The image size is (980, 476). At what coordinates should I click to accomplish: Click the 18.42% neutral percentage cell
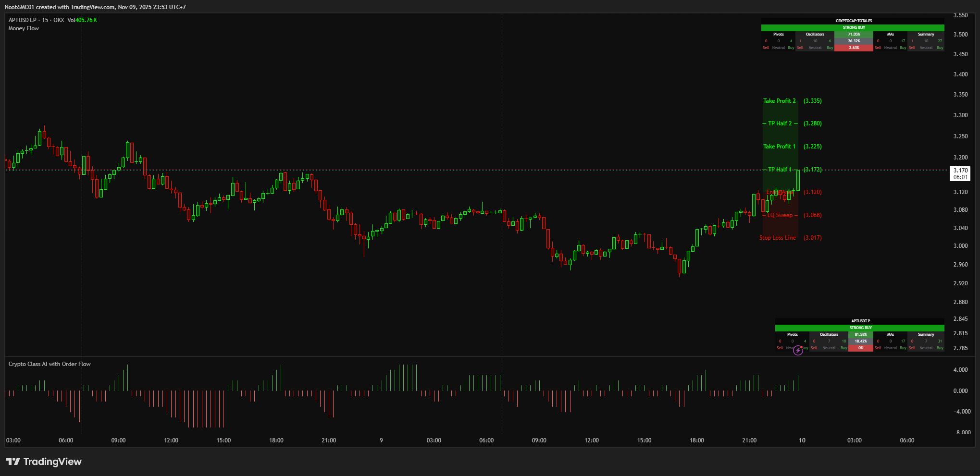860,341
